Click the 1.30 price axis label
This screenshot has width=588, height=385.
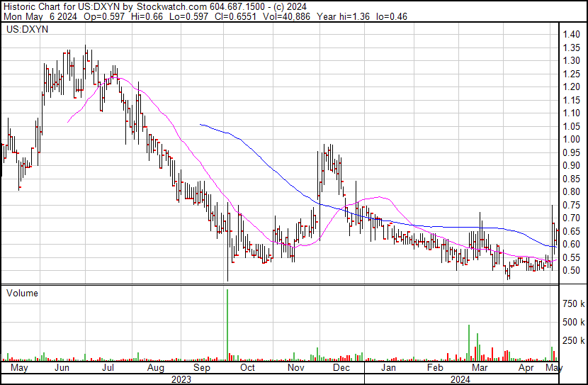click(572, 60)
